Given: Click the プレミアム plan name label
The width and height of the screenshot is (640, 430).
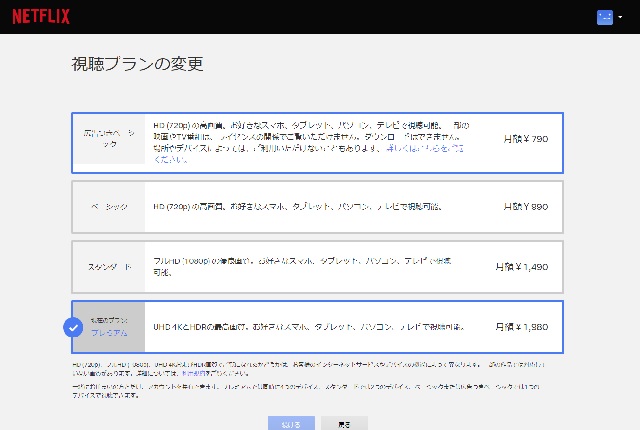Looking at the screenshot, I should pyautogui.click(x=109, y=333).
